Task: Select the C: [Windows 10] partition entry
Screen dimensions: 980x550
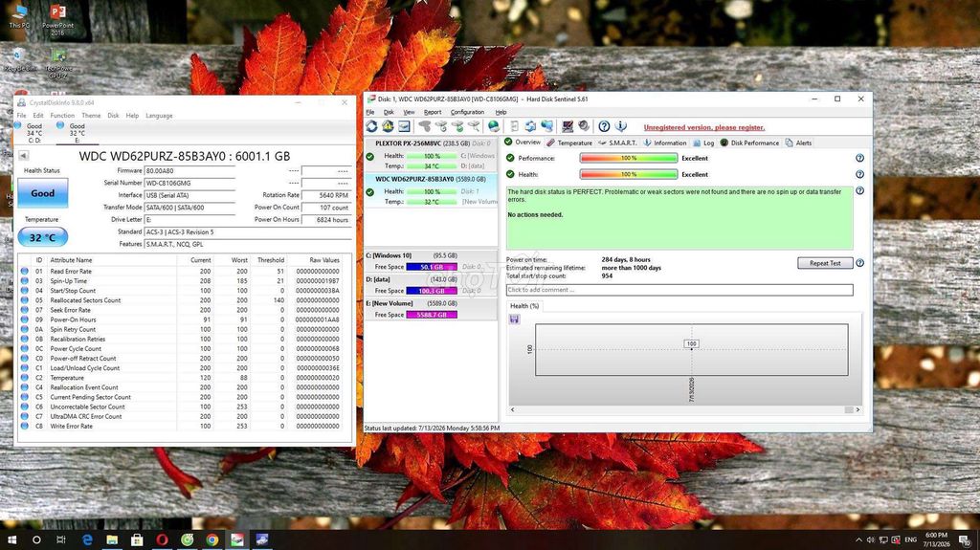Action: pos(432,261)
